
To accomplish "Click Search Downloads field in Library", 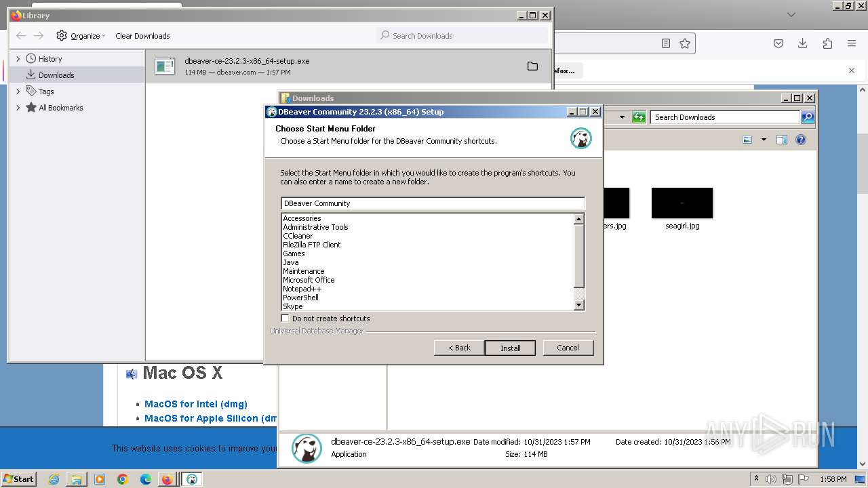I will click(x=462, y=36).
